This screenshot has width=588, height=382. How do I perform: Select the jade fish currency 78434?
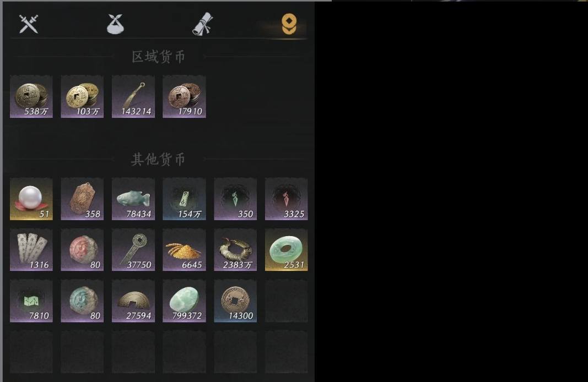pos(133,199)
